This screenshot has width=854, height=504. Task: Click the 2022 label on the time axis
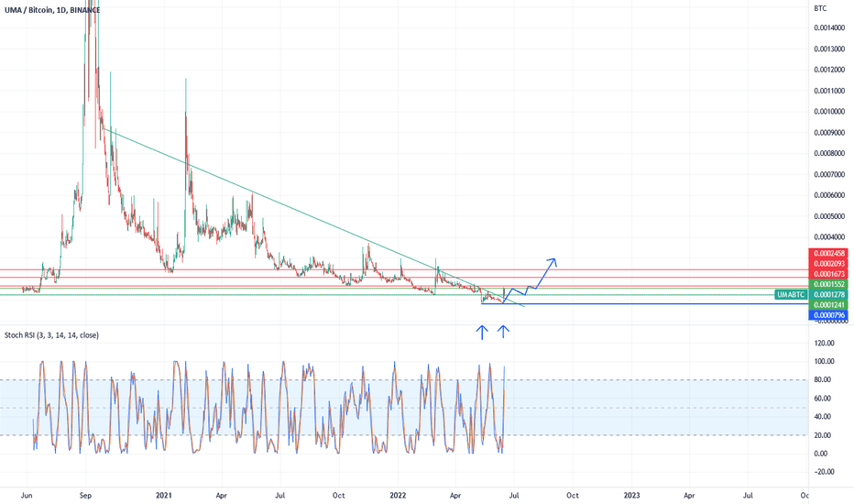(x=398, y=496)
